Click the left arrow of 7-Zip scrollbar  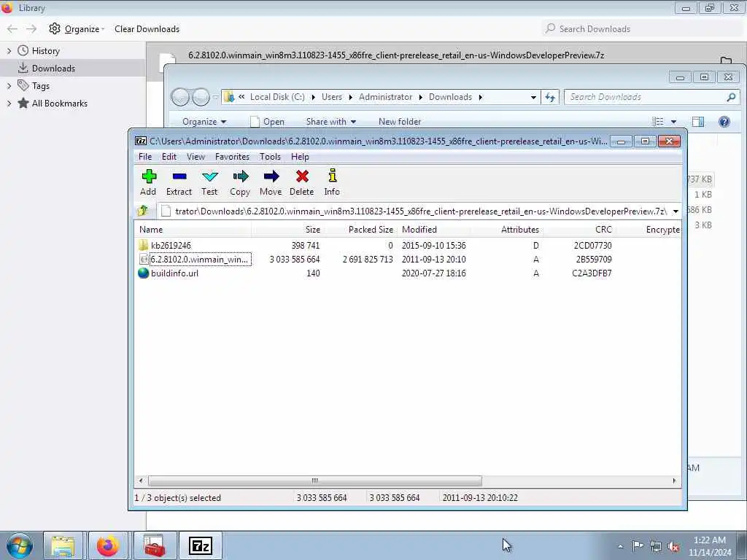pyautogui.click(x=140, y=481)
